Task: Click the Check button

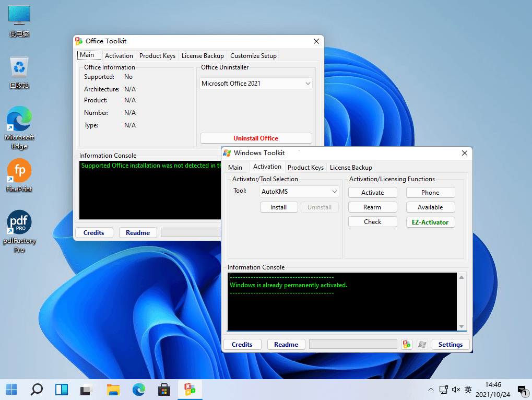Action: tap(373, 222)
